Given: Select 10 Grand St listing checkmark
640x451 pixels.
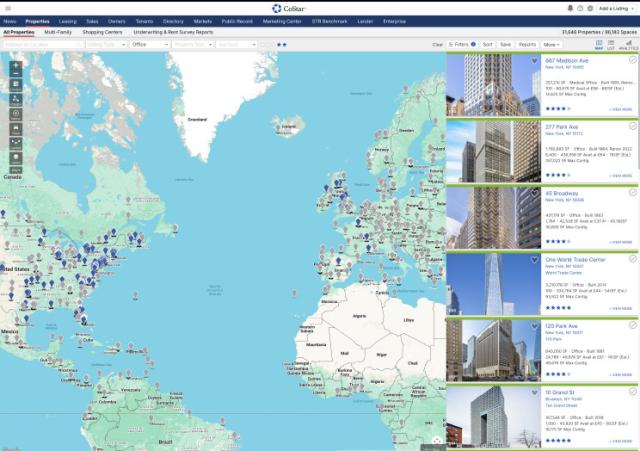Looking at the screenshot, I should tap(633, 391).
